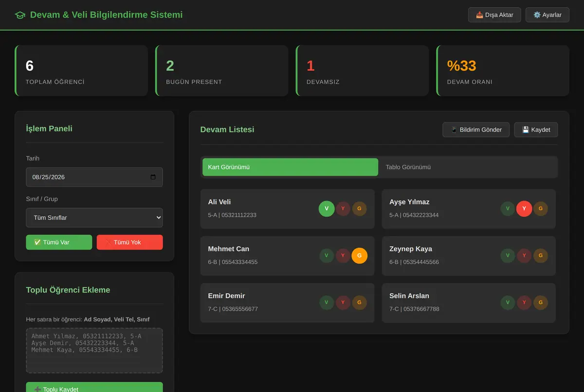Screen dimensions: 584x392
Task: Set Ayşe Yılmaz to present (V)
Action: coord(508,209)
